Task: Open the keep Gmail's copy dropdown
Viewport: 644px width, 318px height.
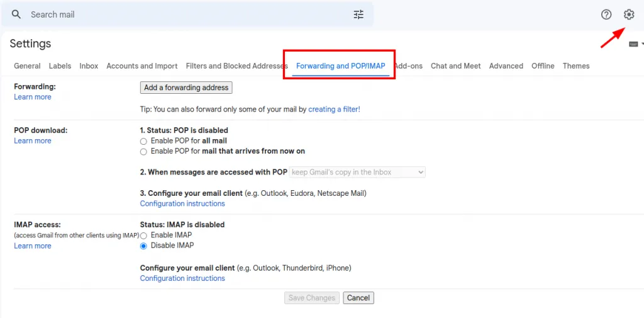Action: 357,172
